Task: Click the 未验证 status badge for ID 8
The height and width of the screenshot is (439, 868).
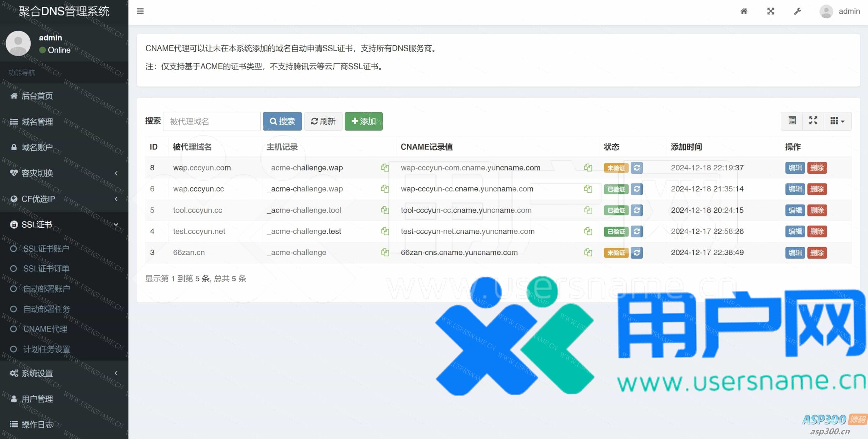Action: (616, 168)
